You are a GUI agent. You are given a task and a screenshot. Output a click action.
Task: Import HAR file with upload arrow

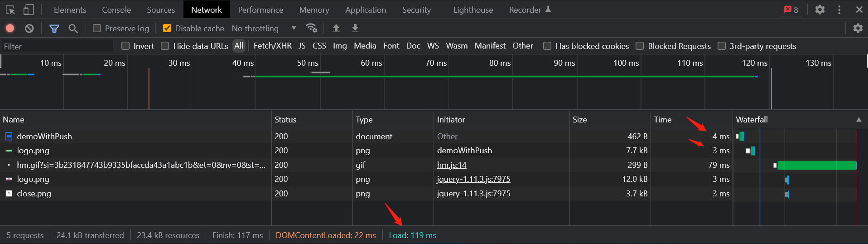click(x=336, y=28)
